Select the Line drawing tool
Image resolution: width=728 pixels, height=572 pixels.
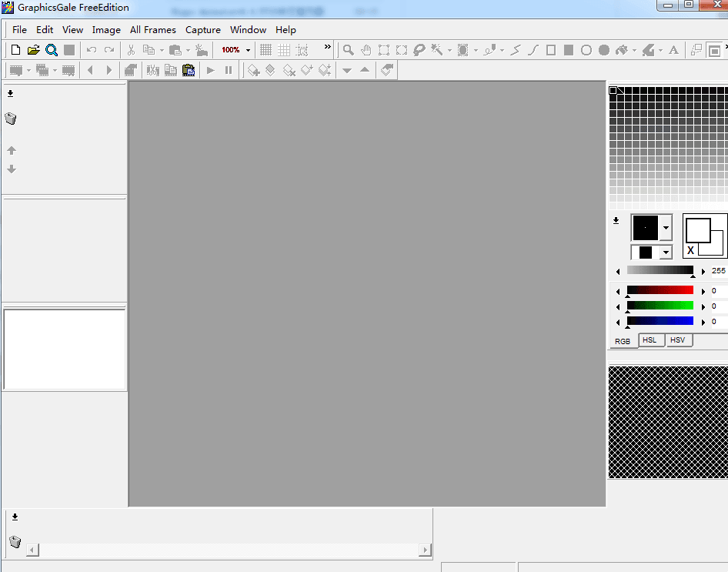click(x=516, y=50)
